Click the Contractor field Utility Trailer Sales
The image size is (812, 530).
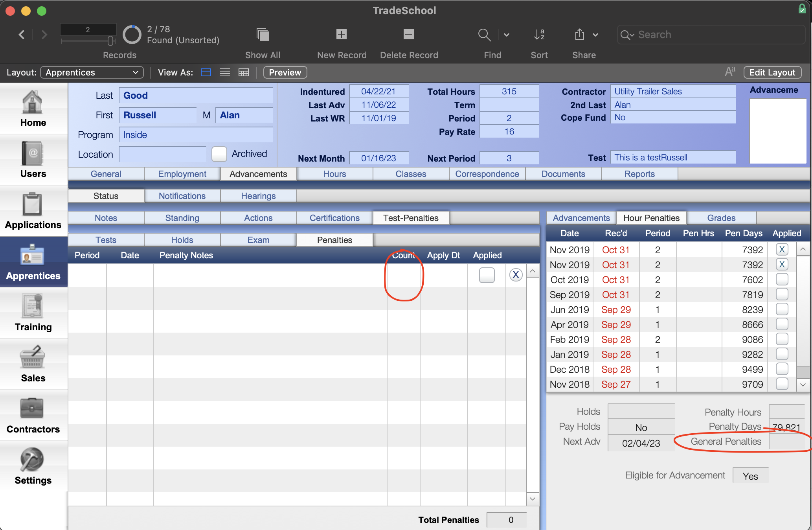[673, 91]
